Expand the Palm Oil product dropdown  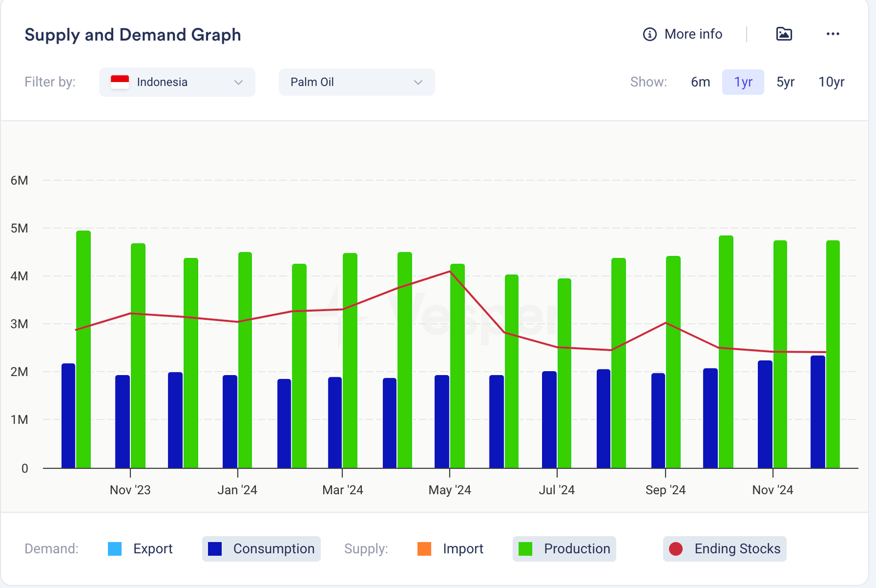point(356,82)
